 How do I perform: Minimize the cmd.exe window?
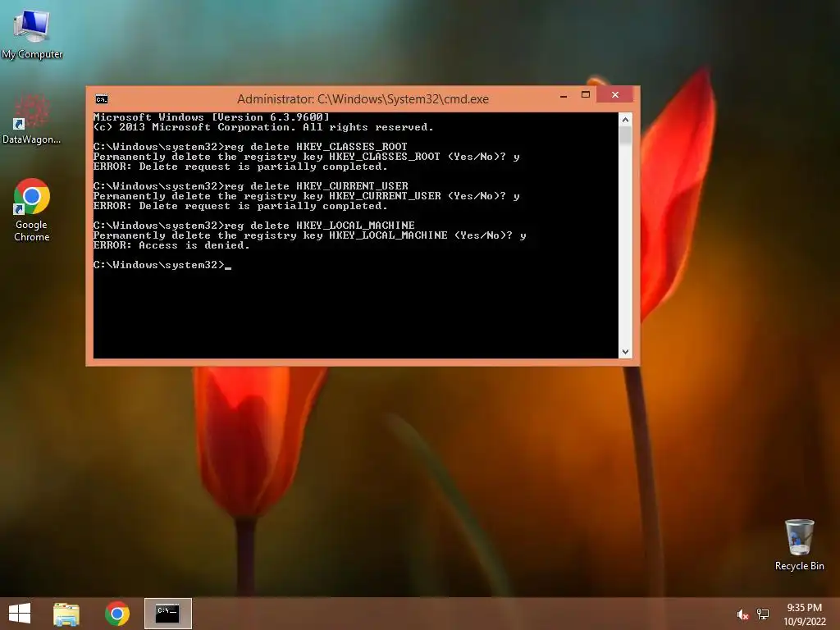564,96
